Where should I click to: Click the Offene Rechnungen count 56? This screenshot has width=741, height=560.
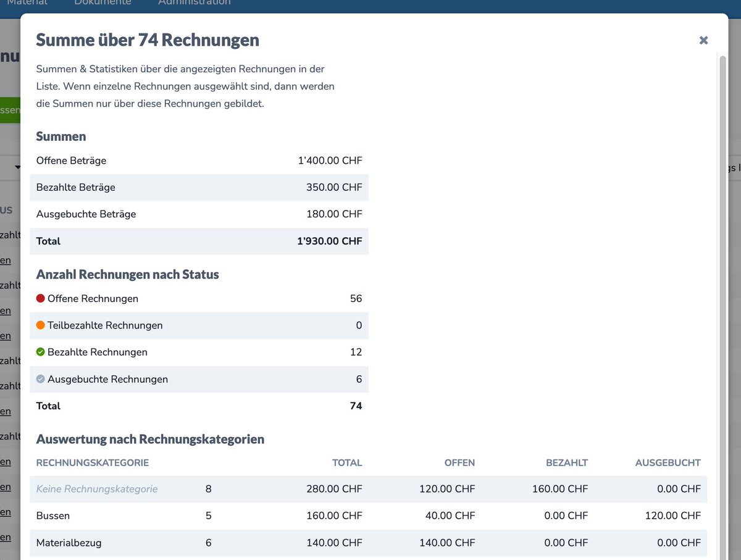[x=356, y=299]
